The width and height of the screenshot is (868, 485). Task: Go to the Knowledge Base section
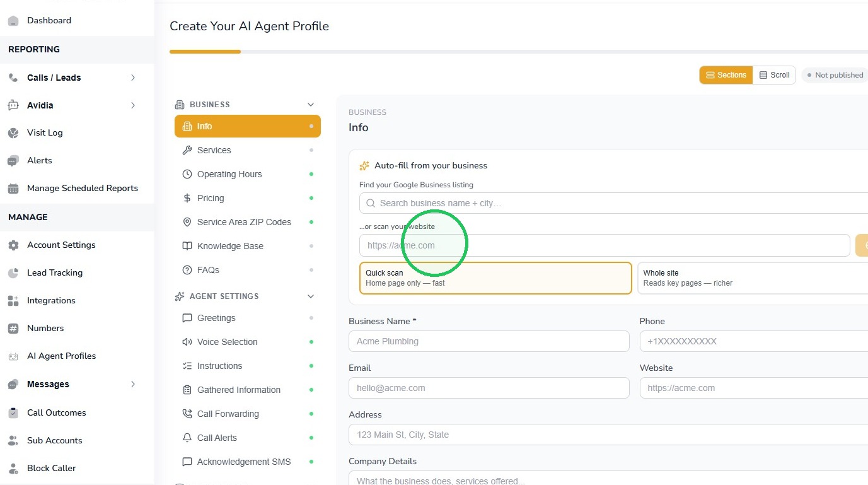pyautogui.click(x=248, y=246)
